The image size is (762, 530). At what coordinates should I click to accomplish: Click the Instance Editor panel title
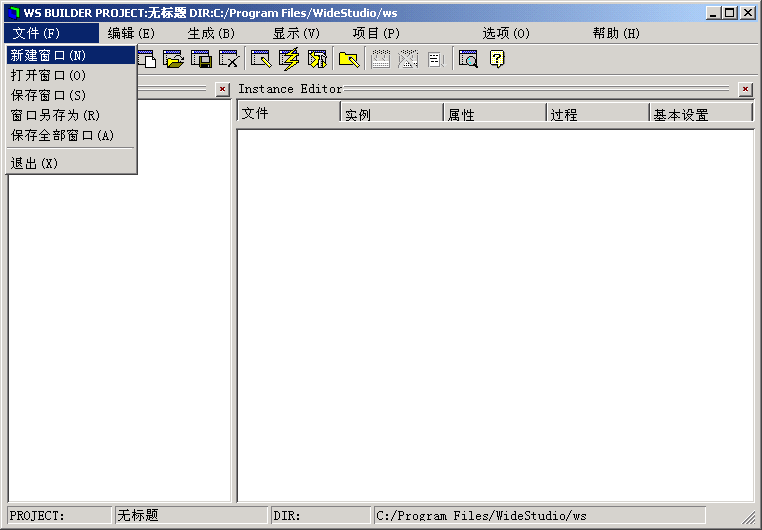pyautogui.click(x=290, y=89)
